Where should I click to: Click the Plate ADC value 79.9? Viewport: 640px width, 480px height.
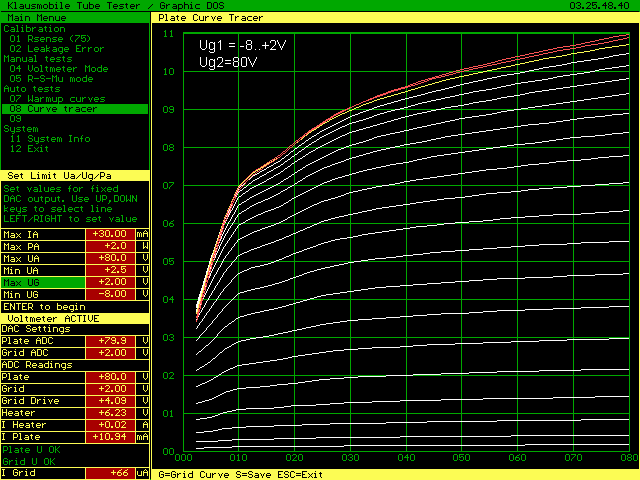click(109, 340)
